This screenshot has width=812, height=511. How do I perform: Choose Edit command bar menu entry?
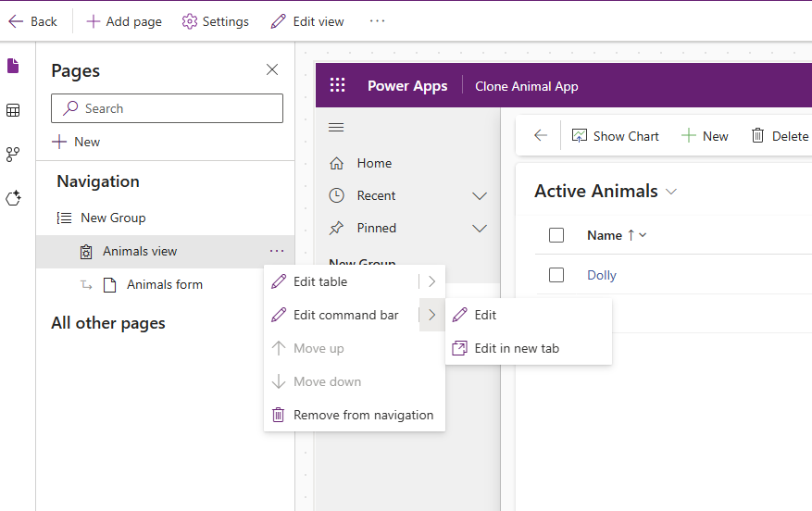[342, 315]
